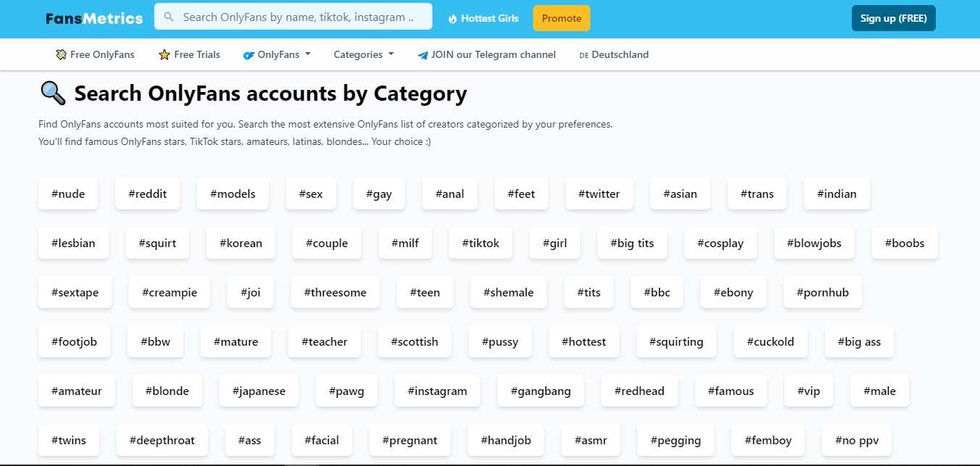Choose the #mature category tag

click(236, 341)
